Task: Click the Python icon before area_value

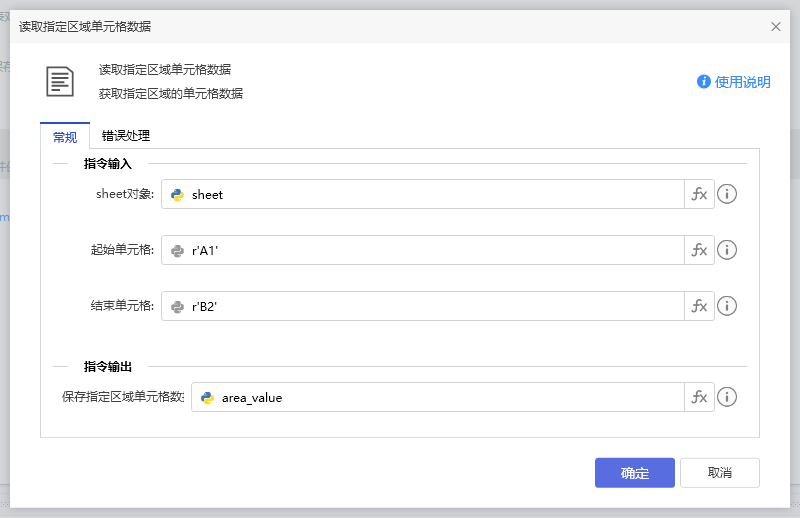Action: [x=208, y=398]
